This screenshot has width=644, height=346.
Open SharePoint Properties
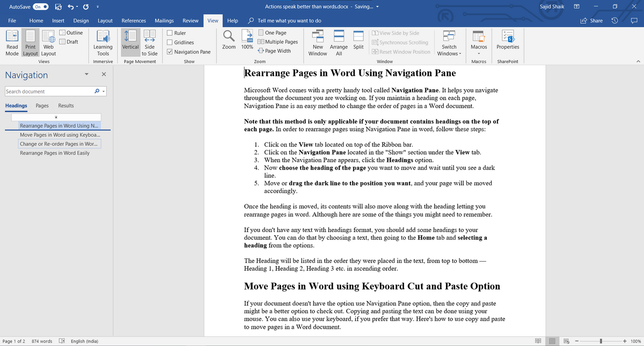pyautogui.click(x=508, y=42)
